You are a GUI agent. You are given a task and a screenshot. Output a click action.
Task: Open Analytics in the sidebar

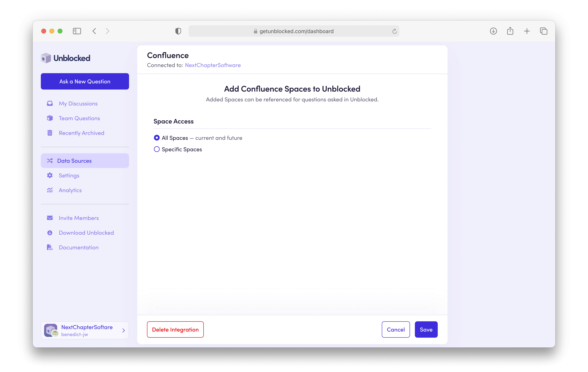point(85,190)
